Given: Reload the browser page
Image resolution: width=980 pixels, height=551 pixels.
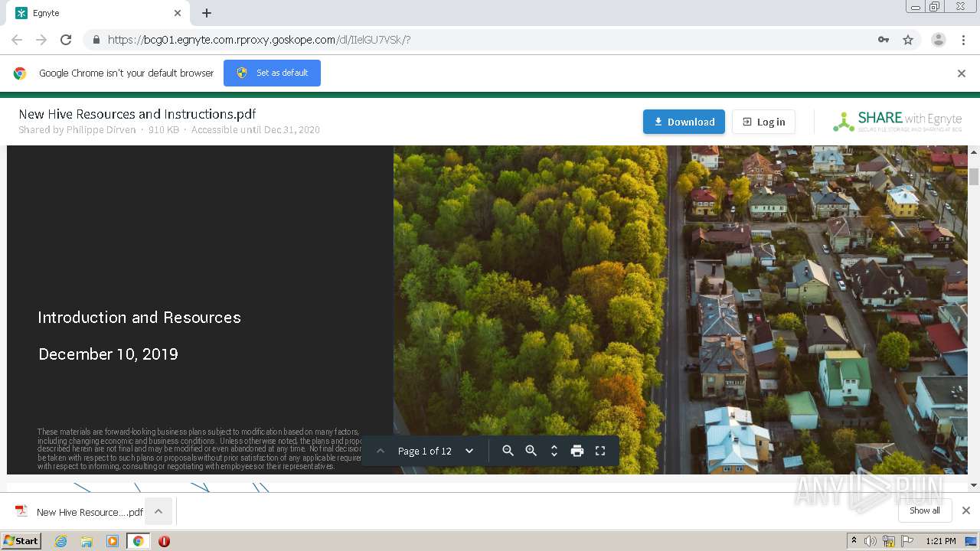Looking at the screenshot, I should [x=66, y=40].
